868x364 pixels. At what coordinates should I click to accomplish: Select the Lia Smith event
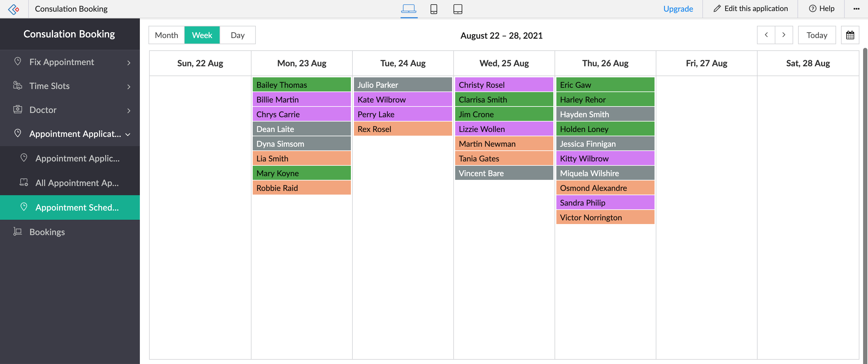point(301,158)
